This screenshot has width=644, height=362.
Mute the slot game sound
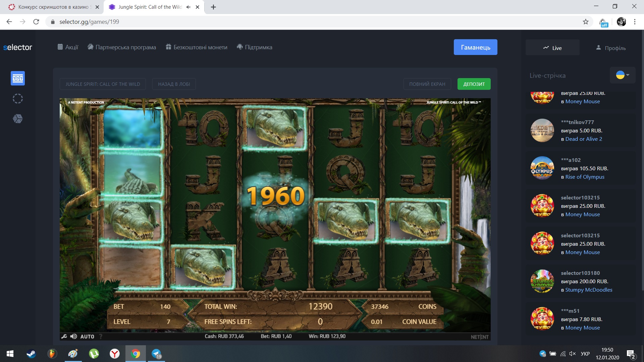click(x=74, y=337)
